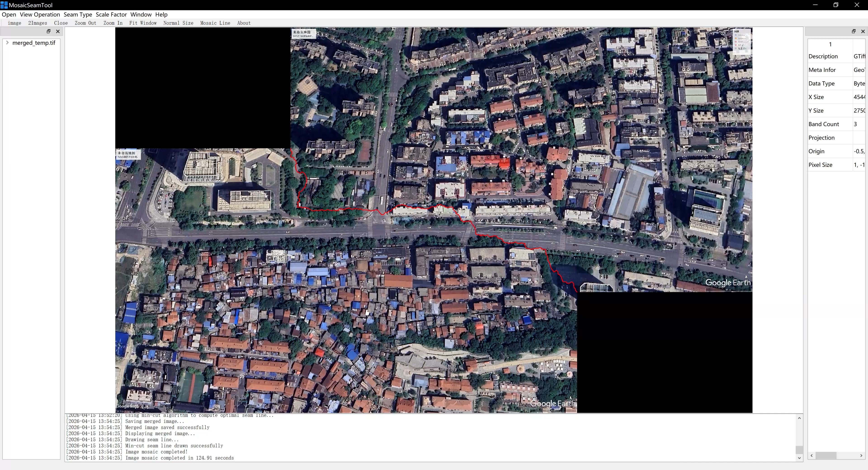Click the Normal Size toolbar button
868x470 pixels.
[x=178, y=23]
